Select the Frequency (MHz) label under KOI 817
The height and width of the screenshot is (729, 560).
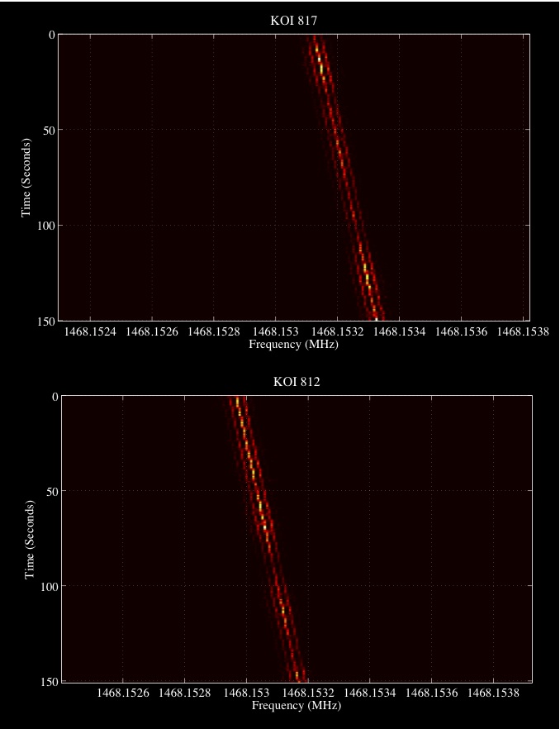click(293, 344)
